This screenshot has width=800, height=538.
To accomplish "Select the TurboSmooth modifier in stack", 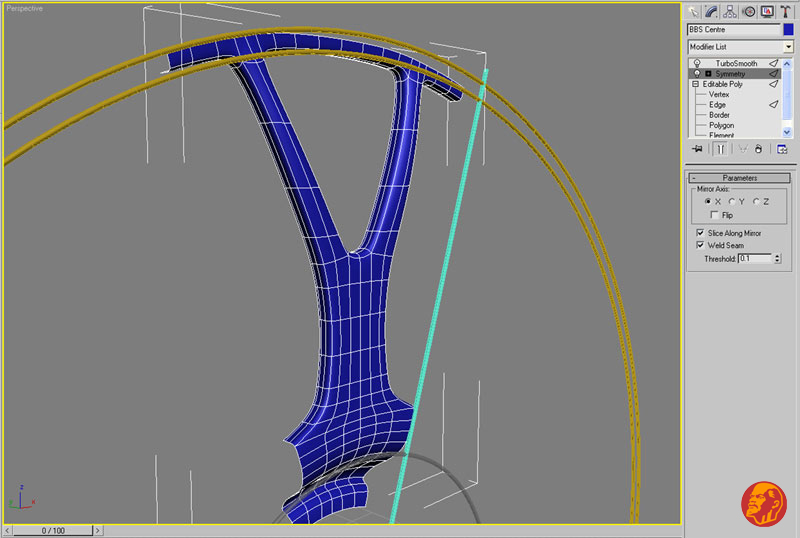I will coord(736,63).
